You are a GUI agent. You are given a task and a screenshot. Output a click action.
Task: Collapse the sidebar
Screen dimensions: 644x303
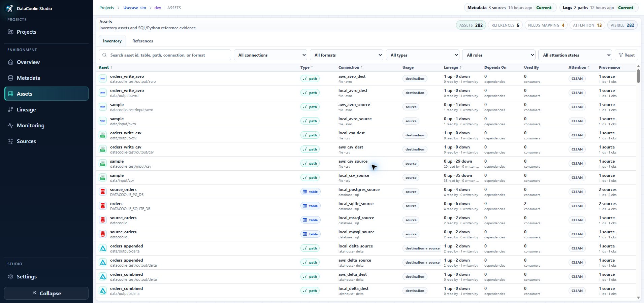pos(46,293)
